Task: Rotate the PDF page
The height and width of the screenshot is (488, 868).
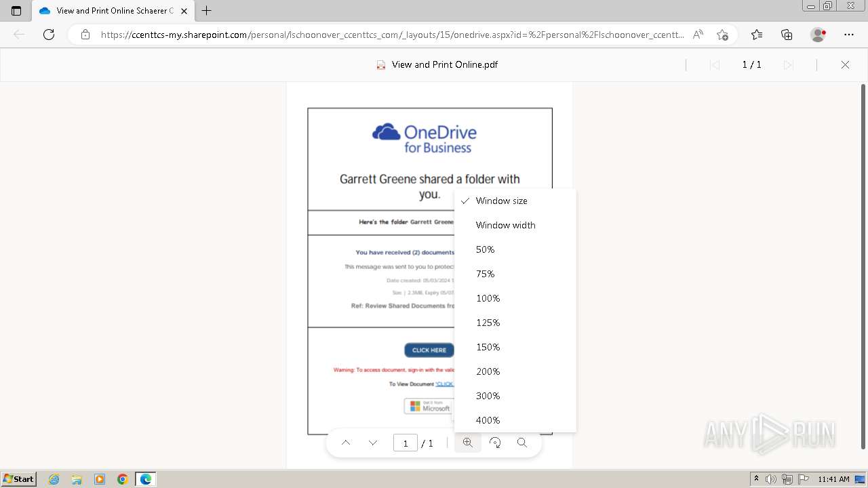Action: pyautogui.click(x=495, y=443)
